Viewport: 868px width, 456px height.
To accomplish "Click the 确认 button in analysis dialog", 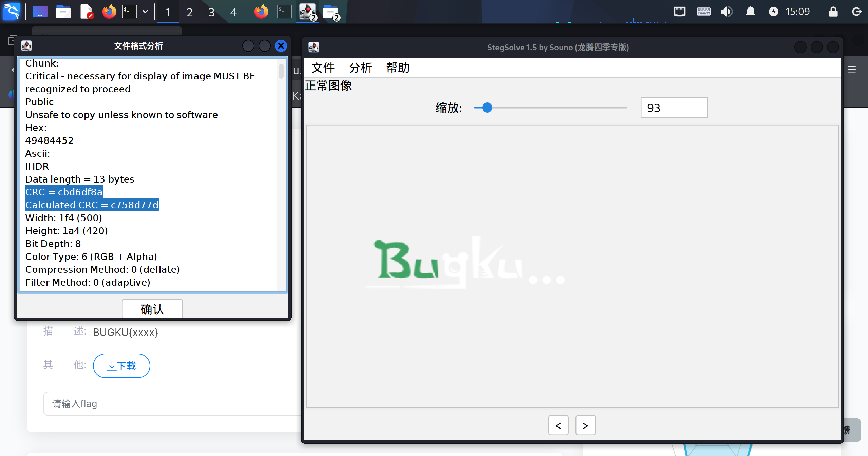I will click(x=152, y=308).
